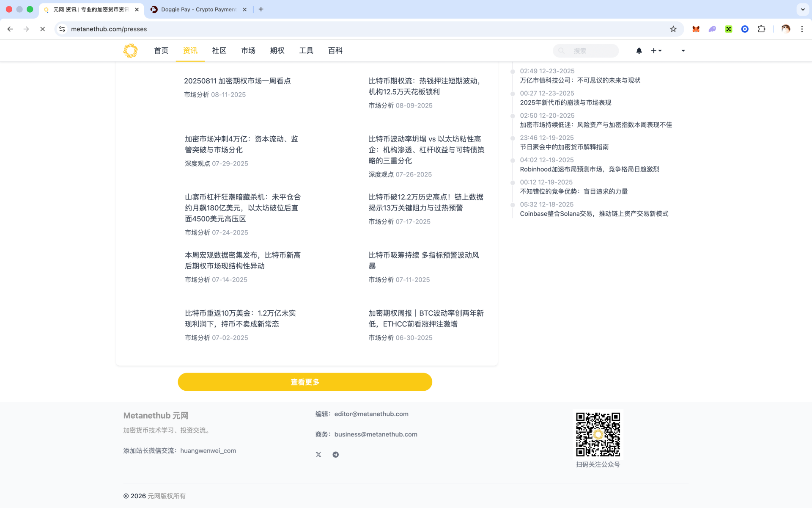
Task: Open the site information icon in address bar
Action: tap(62, 29)
